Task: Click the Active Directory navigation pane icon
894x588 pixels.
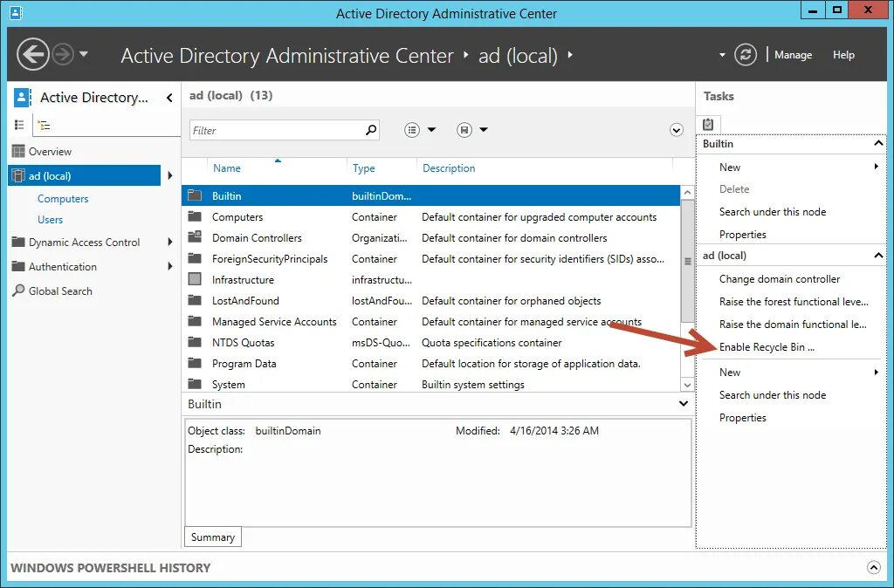Action: 22,98
